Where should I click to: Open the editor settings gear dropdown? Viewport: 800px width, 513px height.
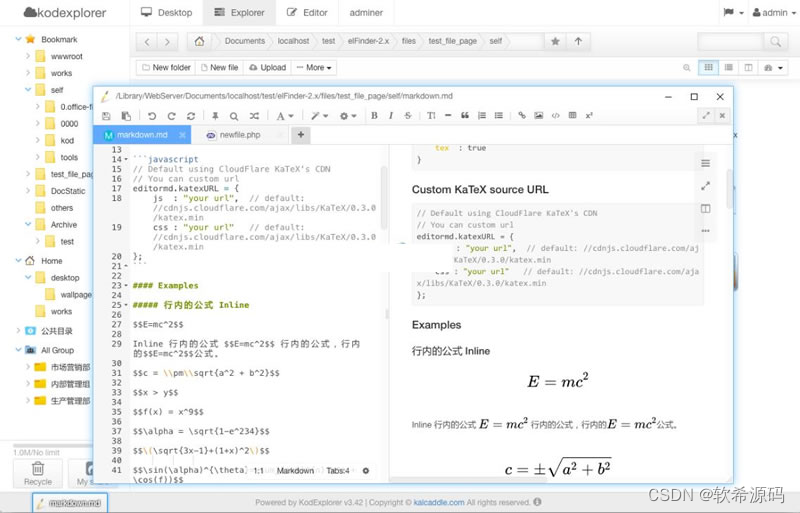tap(348, 116)
